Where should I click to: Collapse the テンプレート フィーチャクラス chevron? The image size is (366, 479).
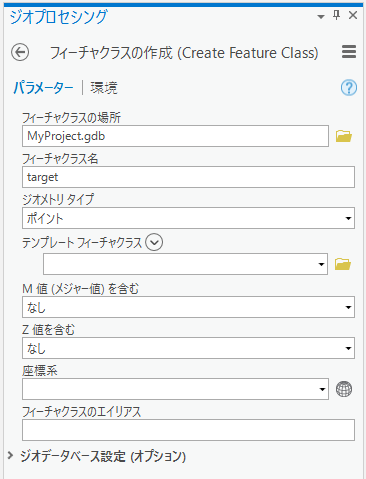[154, 242]
